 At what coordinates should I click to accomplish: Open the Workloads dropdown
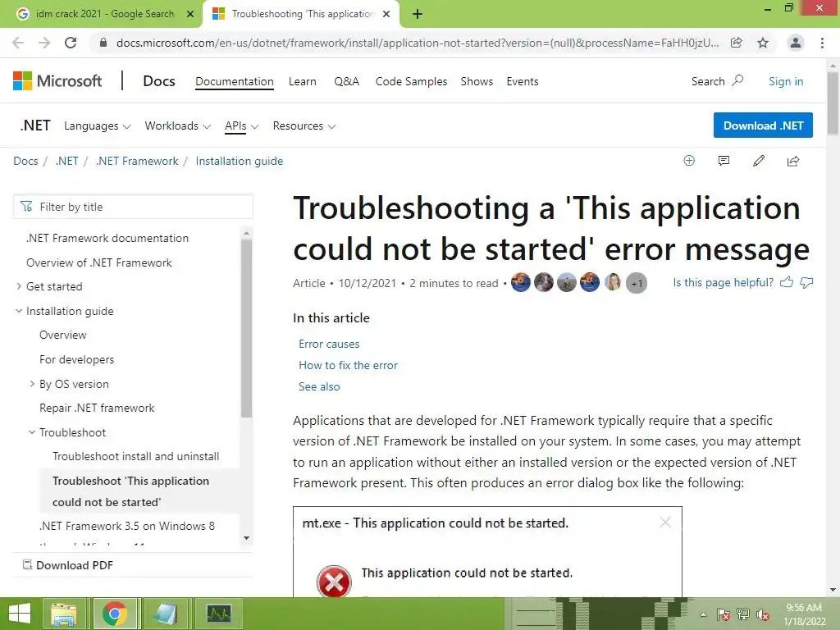[177, 126]
